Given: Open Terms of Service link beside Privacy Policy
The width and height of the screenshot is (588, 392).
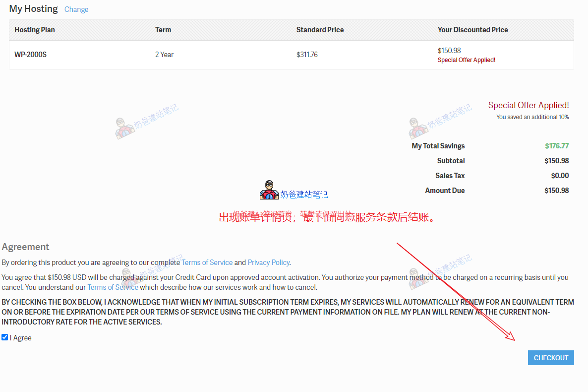Looking at the screenshot, I should [x=207, y=262].
